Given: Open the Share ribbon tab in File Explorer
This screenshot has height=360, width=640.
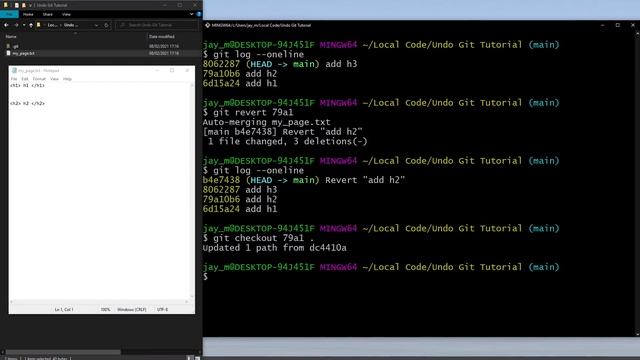Looking at the screenshot, I should click(x=48, y=14).
